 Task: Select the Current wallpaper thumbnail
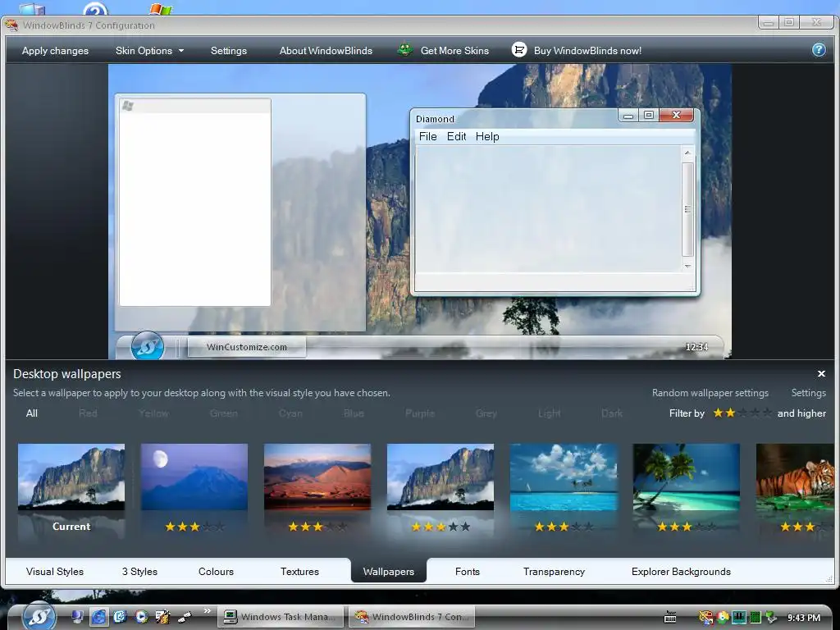tap(71, 477)
